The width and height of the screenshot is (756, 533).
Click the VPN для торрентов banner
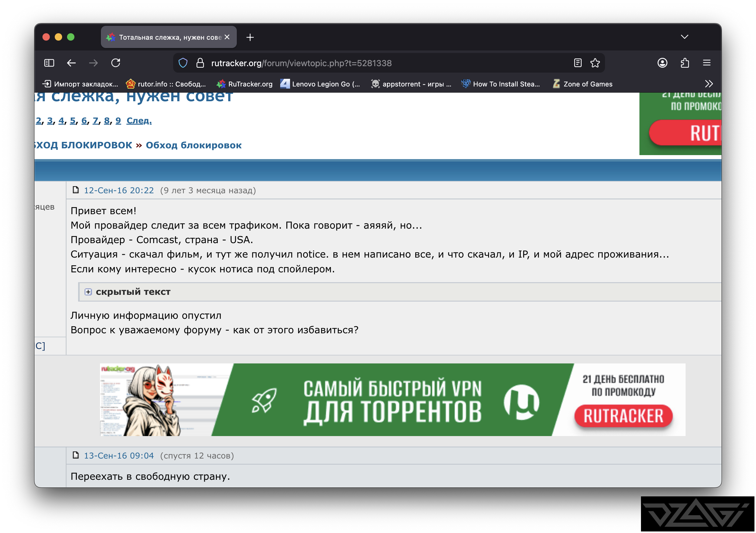click(392, 399)
